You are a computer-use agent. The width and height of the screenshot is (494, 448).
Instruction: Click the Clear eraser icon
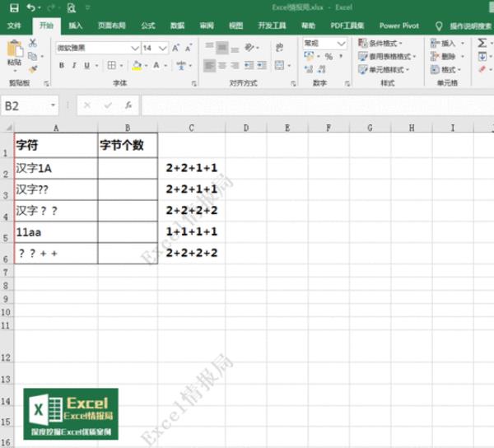(482, 69)
